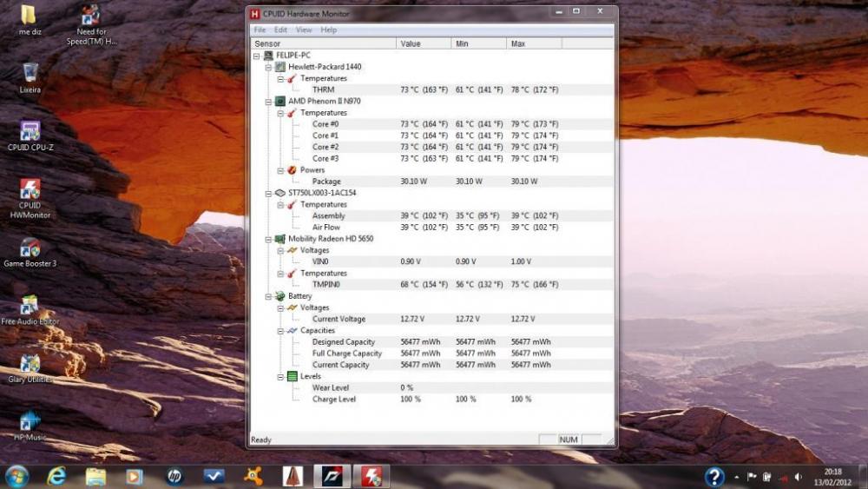This screenshot has height=489, width=868.
Task: Collapse the Battery tree node
Action: 269,296
